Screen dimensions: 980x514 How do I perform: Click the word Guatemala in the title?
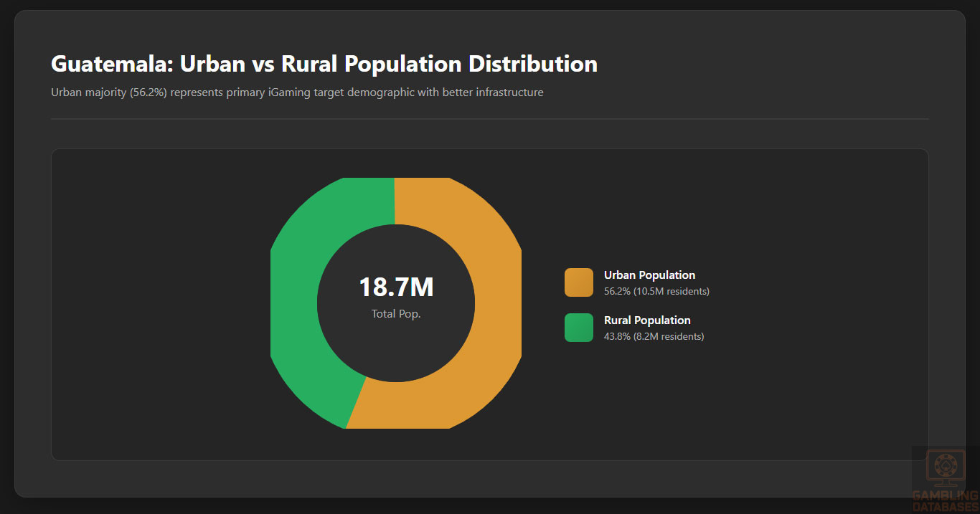pos(111,64)
